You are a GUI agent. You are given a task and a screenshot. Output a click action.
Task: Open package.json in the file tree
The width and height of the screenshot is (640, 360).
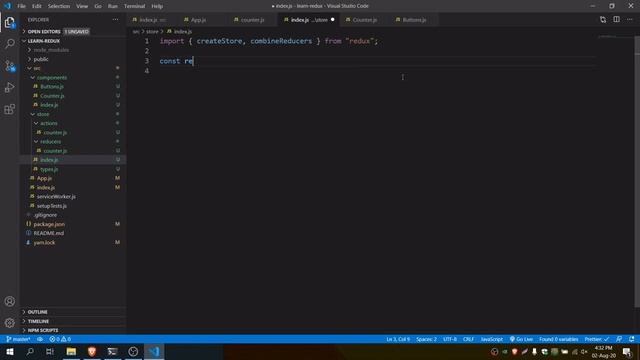49,224
